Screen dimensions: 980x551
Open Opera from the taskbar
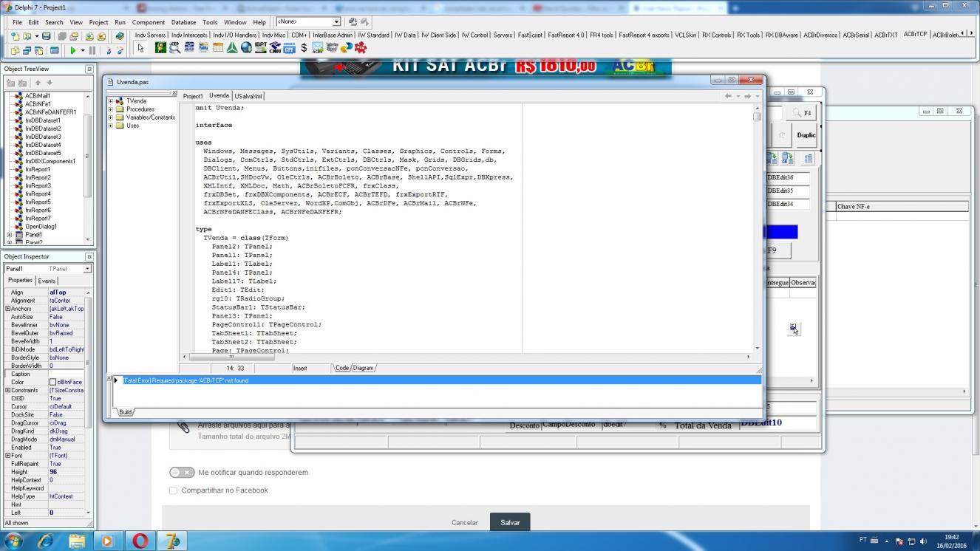[140, 541]
